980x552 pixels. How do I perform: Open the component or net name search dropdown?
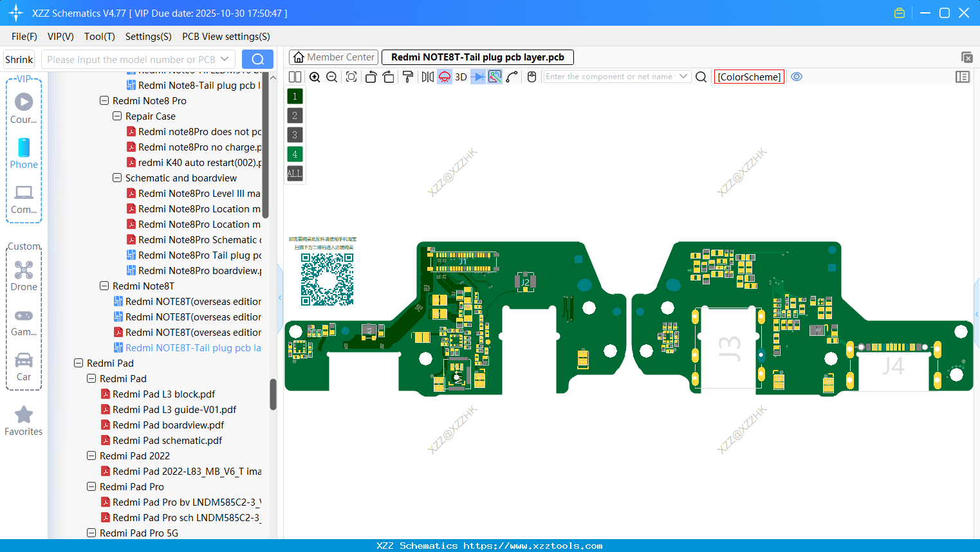tap(684, 77)
